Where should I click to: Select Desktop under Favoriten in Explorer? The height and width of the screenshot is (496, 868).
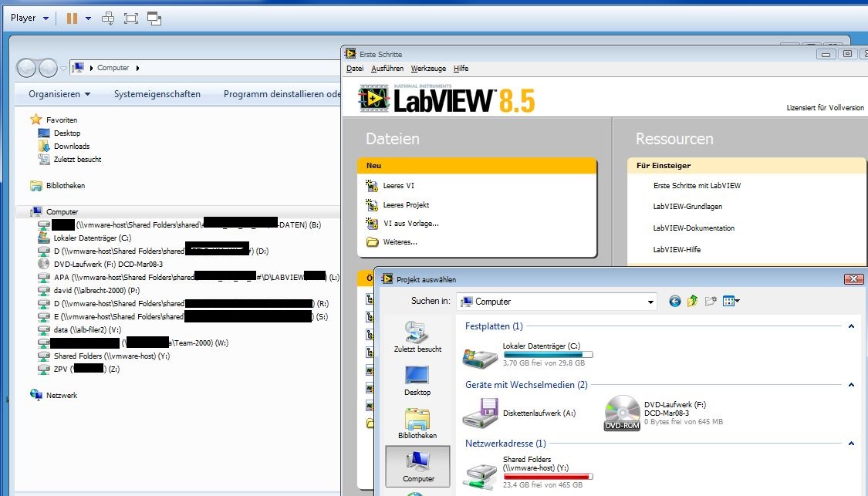click(x=60, y=133)
